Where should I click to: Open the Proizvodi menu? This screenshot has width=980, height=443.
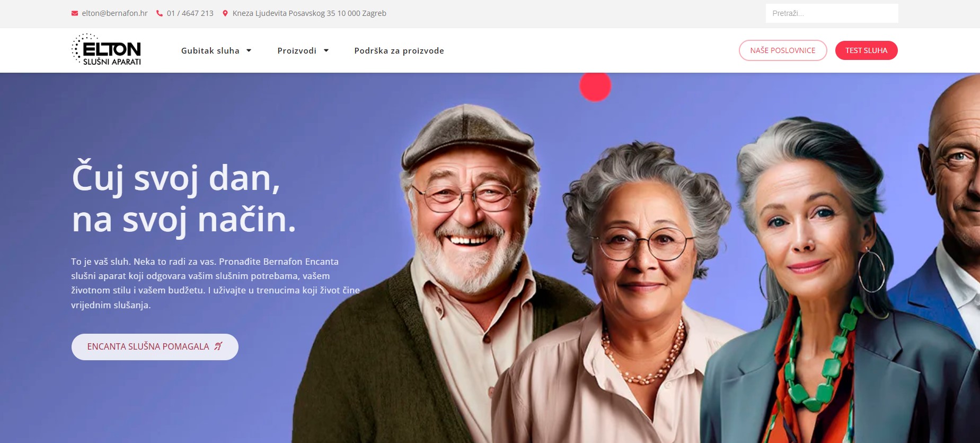[x=297, y=51]
